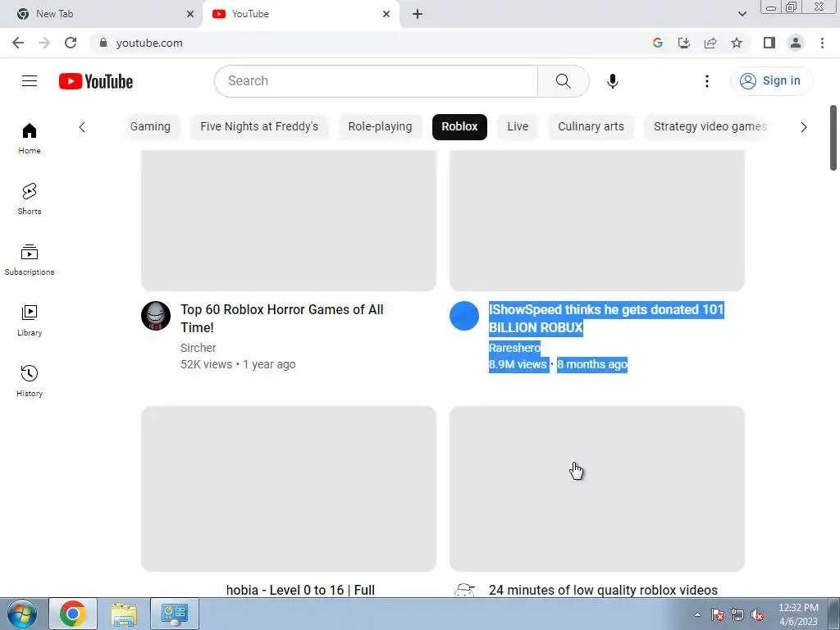Image resolution: width=840 pixels, height=630 pixels.
Task: Open Action Center flag tray icon
Action: click(718, 614)
